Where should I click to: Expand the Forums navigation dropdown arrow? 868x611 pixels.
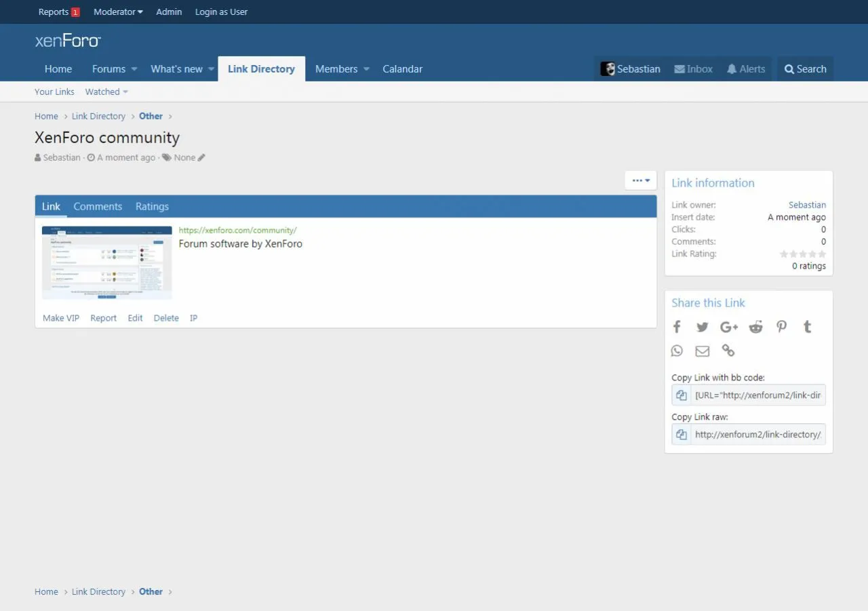coord(134,69)
